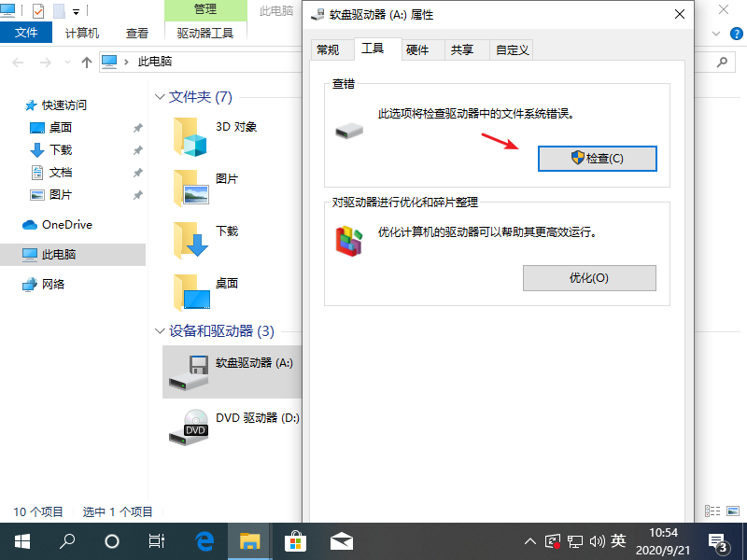Collapse the 文件夹 (7) section
Screen dimensions: 747x560
pyautogui.click(x=159, y=96)
